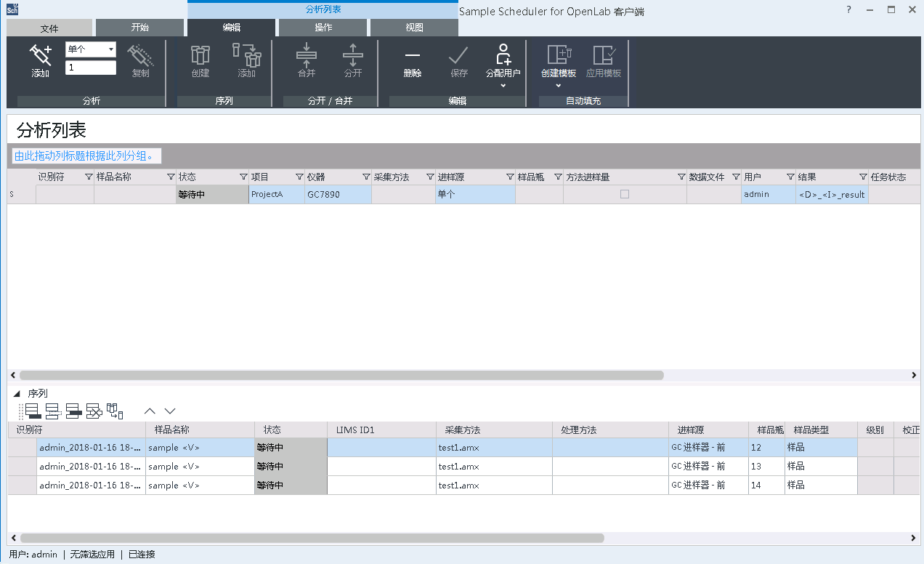924x564 pixels.
Task: Click the filter icon on 项目 column
Action: tap(299, 177)
